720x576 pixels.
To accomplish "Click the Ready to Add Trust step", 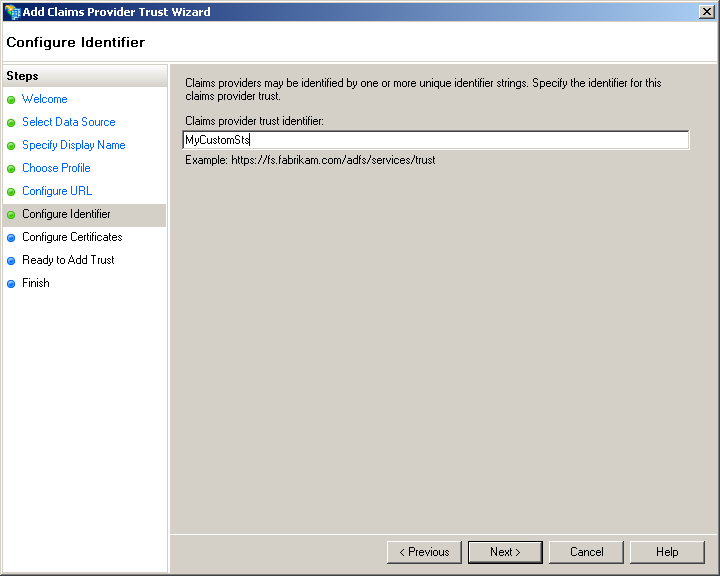I will point(68,260).
